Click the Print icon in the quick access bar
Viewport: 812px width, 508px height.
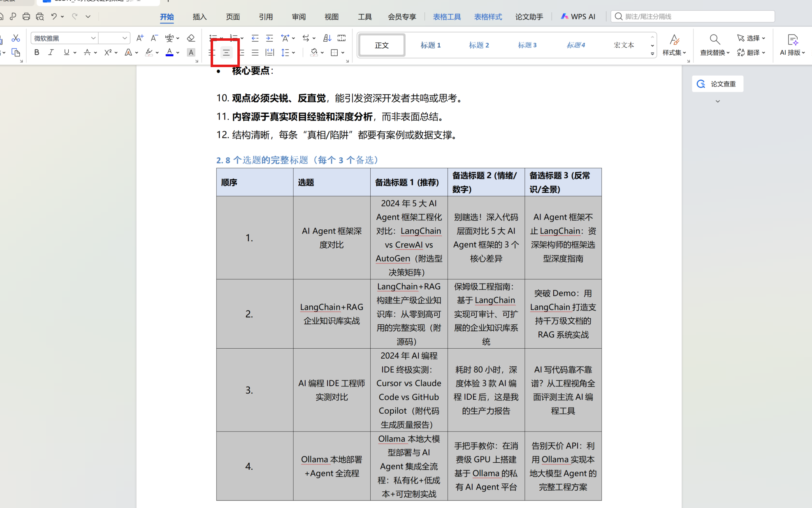(26, 16)
